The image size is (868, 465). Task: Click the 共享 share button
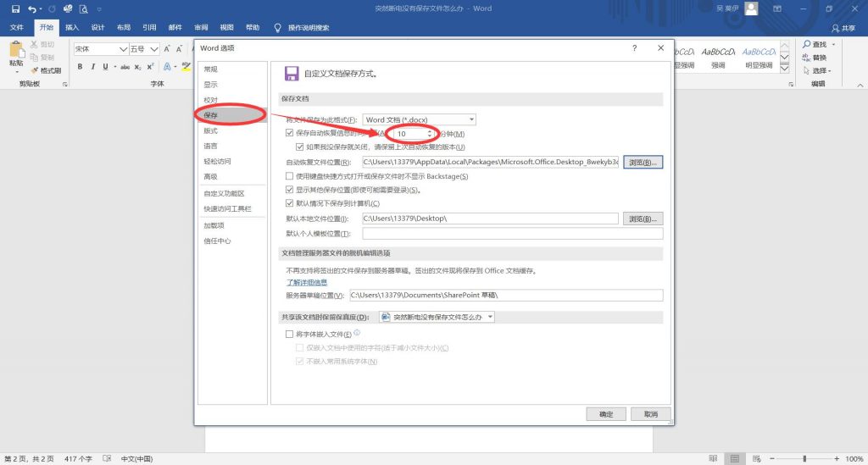click(843, 28)
